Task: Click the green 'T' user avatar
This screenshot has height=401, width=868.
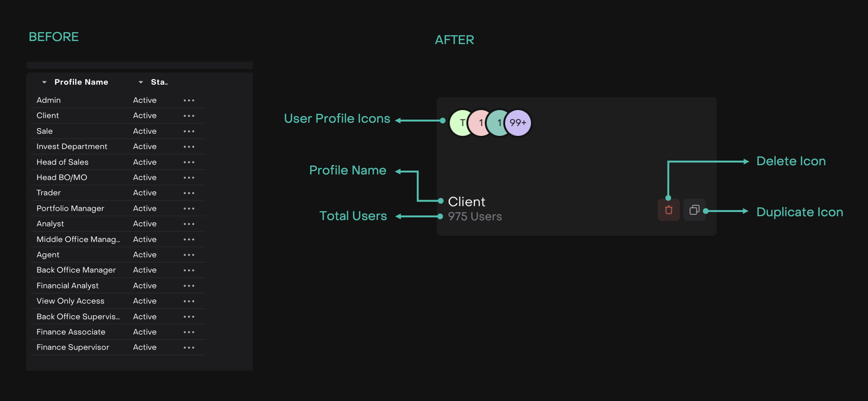Action: point(460,123)
